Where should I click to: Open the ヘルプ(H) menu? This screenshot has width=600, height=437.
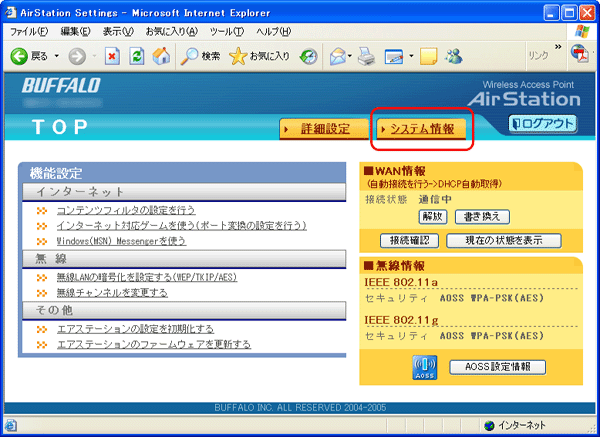(x=273, y=32)
